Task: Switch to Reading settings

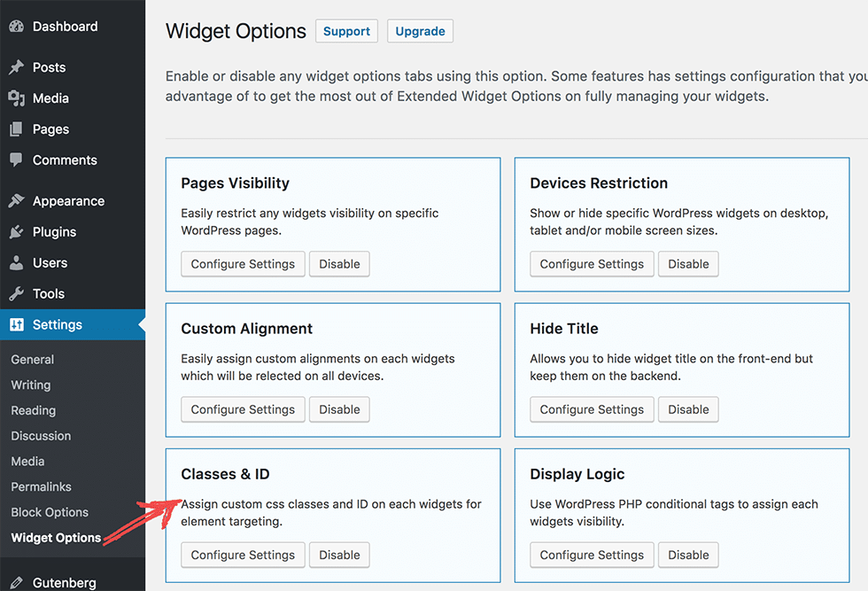Action: pyautogui.click(x=33, y=410)
